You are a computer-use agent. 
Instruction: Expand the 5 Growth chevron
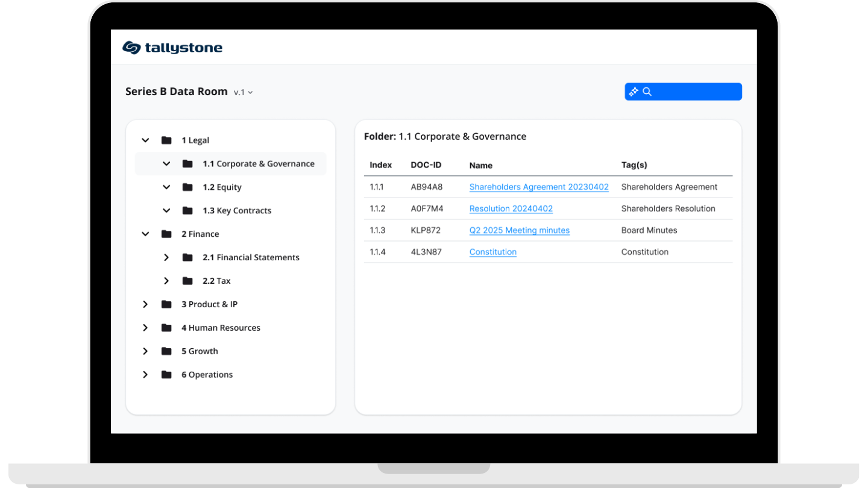tap(145, 351)
